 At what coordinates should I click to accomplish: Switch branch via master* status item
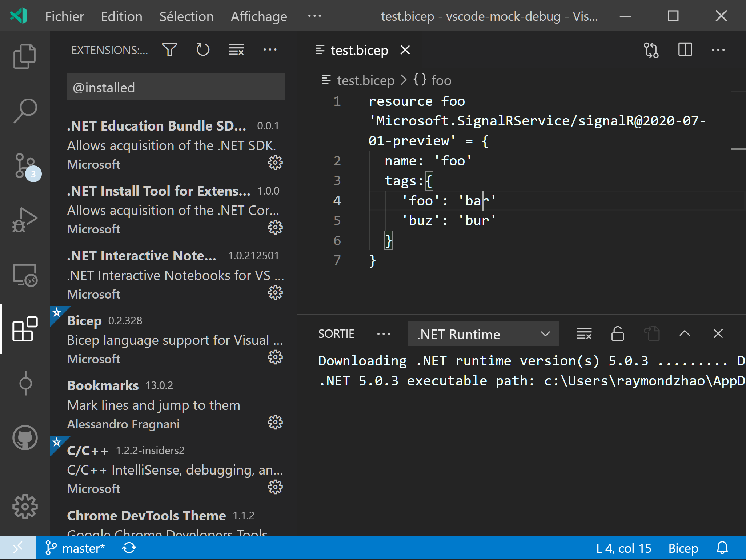75,548
